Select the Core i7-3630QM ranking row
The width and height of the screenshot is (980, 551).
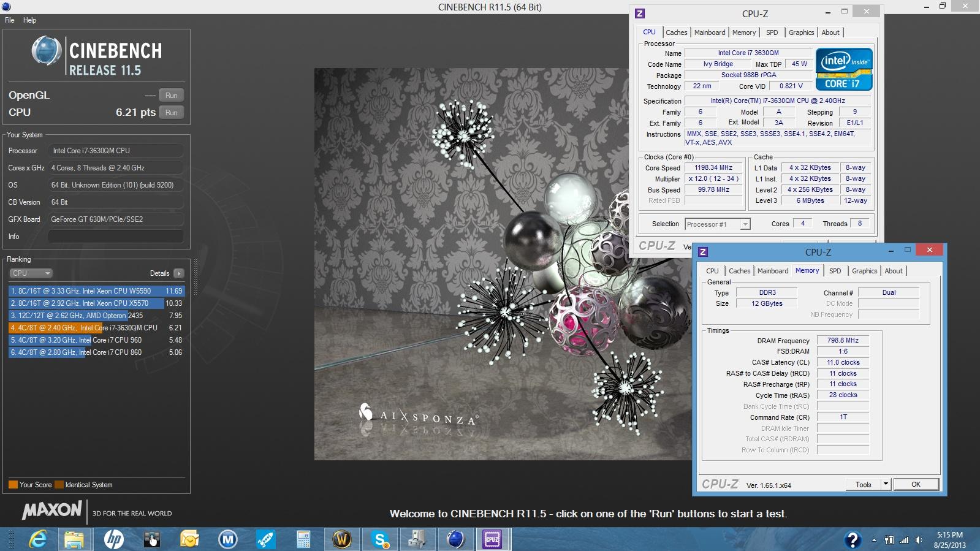tap(96, 328)
